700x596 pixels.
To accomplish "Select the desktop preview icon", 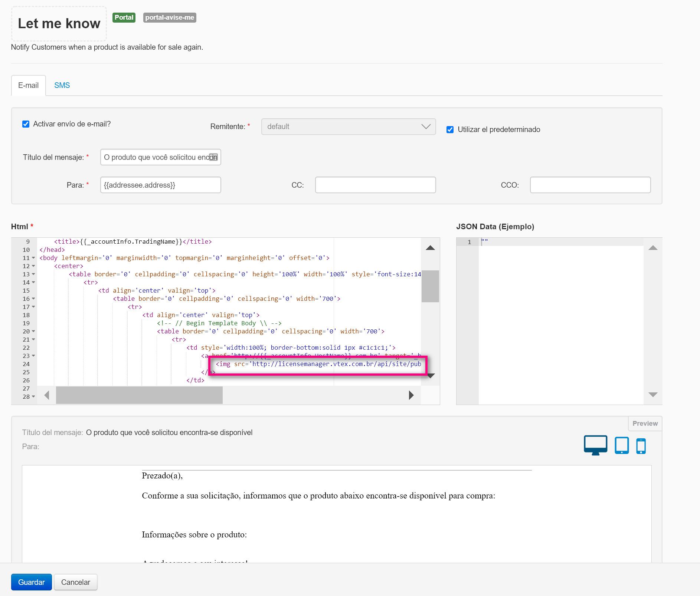I will (x=595, y=445).
